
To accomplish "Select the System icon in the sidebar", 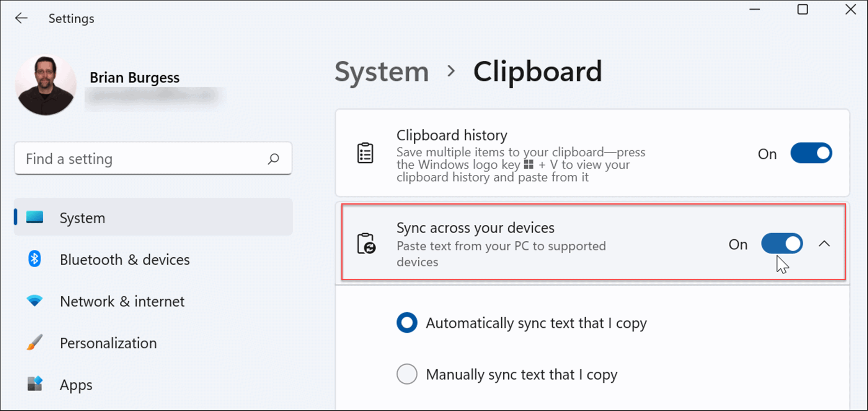I will pyautogui.click(x=35, y=217).
